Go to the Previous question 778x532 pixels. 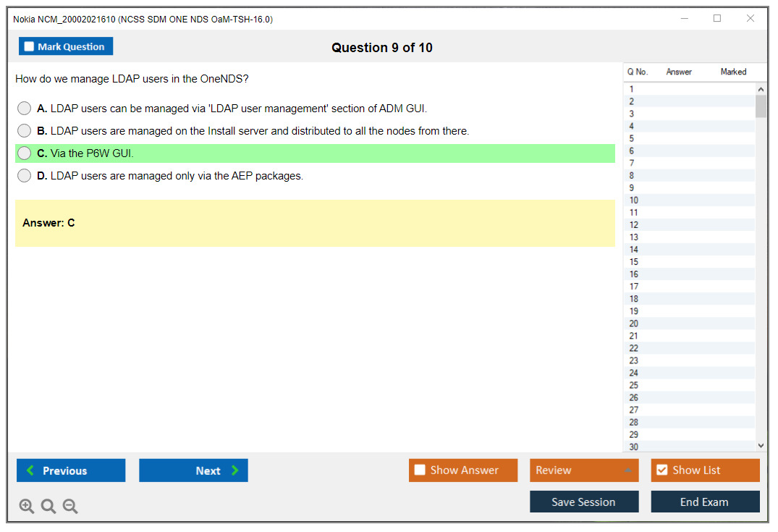[x=71, y=470]
